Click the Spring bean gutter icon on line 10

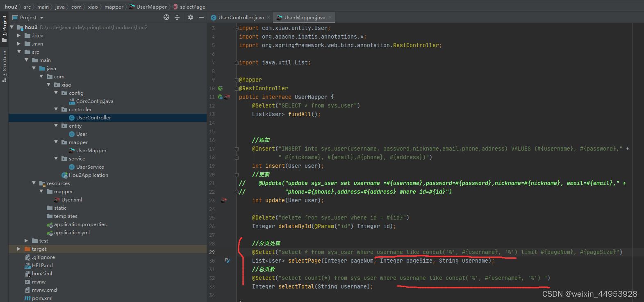pyautogui.click(x=220, y=88)
